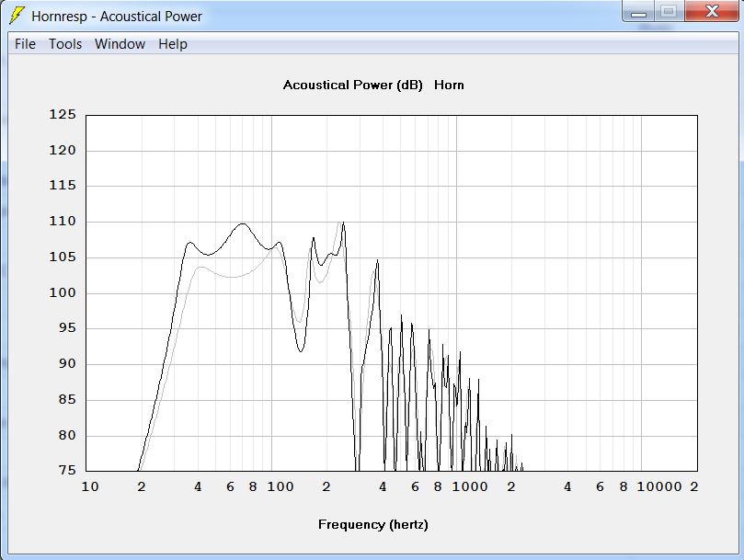Open the File menu

[x=25, y=44]
